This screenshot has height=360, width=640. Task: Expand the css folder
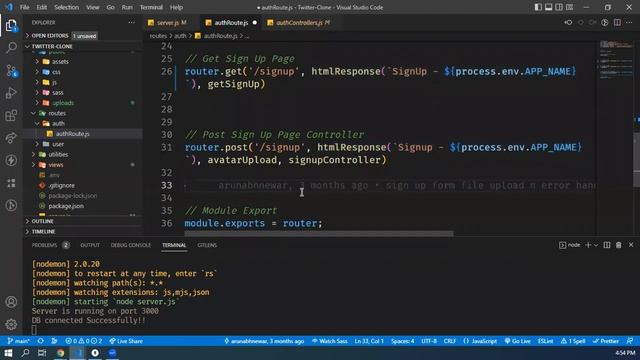[x=56, y=72]
